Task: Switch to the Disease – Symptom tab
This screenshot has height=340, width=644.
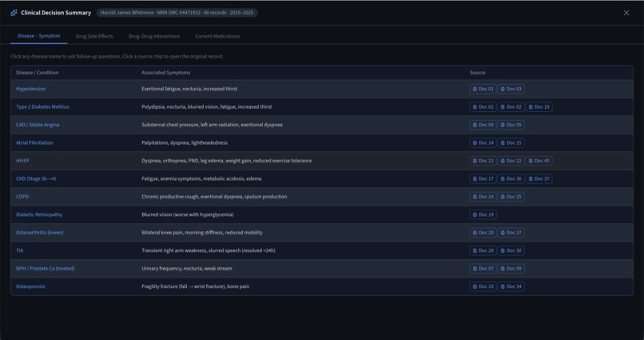Action: (x=38, y=36)
